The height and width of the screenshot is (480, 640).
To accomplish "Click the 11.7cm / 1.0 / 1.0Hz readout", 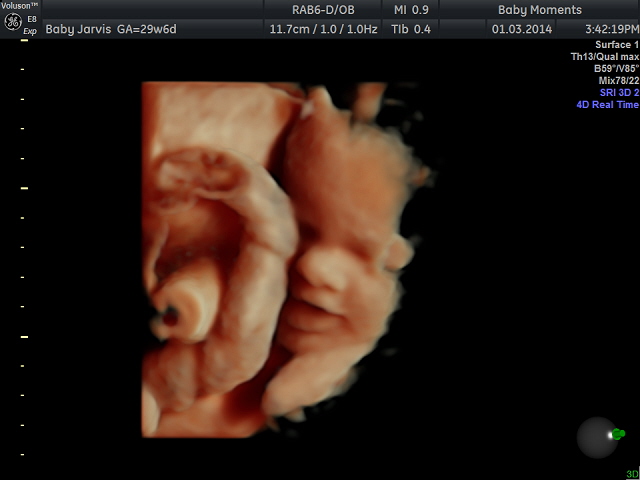I will [323, 29].
